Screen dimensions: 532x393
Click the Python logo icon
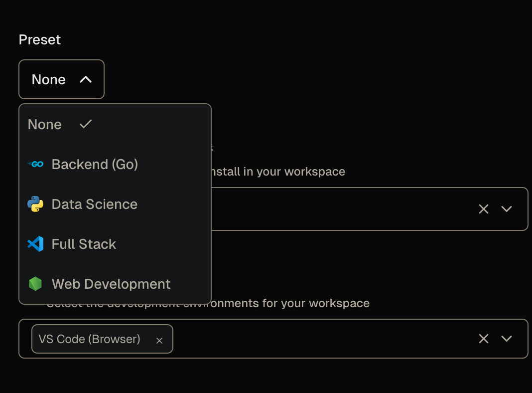[x=35, y=204]
